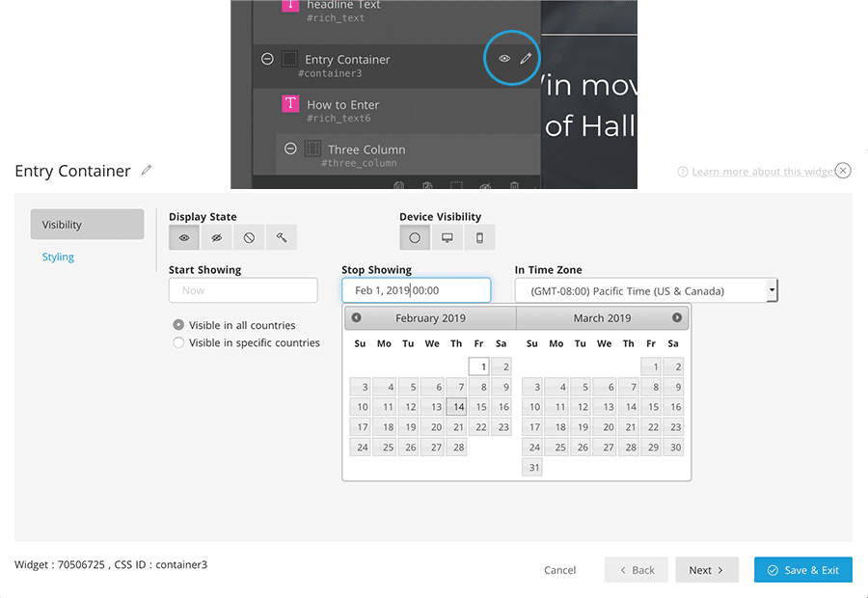Select Visible in all countries radio
The width and height of the screenshot is (868, 598).
point(178,325)
